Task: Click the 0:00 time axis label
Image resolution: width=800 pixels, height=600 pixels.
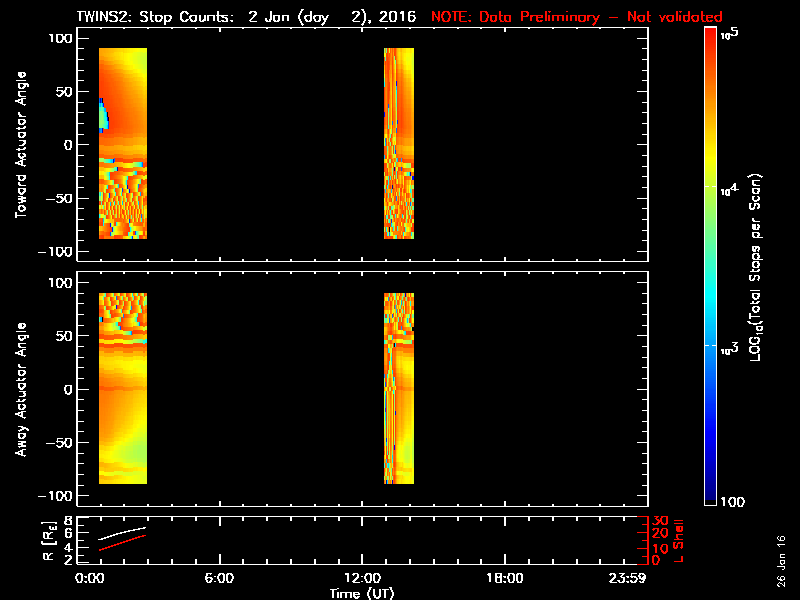Action: [90, 578]
